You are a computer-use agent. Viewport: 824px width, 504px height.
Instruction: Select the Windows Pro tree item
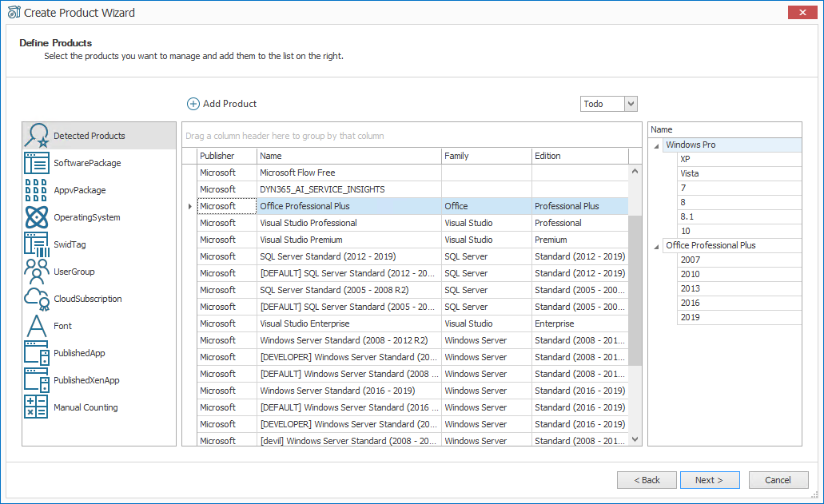[732, 145]
